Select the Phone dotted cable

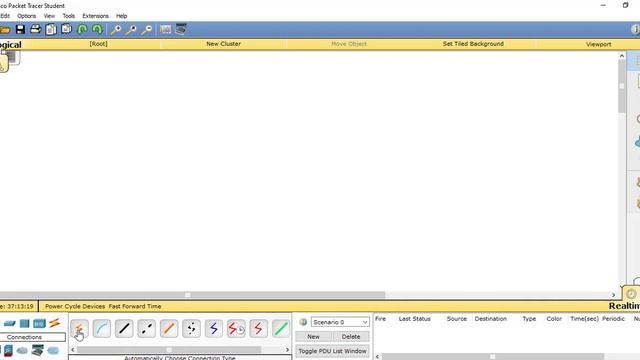(x=191, y=329)
